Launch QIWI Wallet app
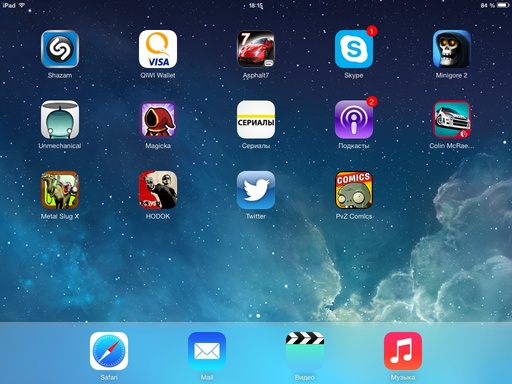 [158, 49]
